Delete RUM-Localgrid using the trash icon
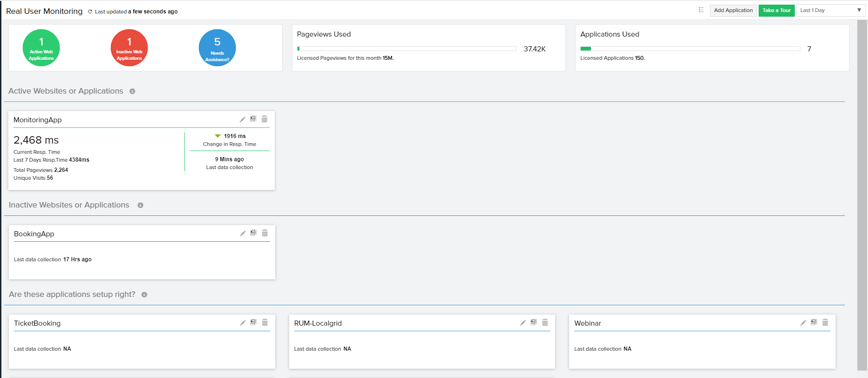Viewport: 868px width, 378px height. tap(545, 322)
